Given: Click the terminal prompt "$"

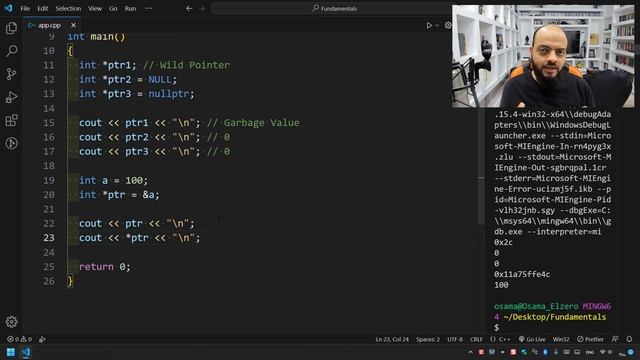Looking at the screenshot, I should (496, 327).
